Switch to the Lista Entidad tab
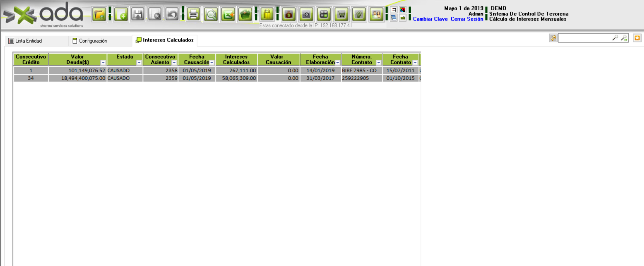 point(28,41)
